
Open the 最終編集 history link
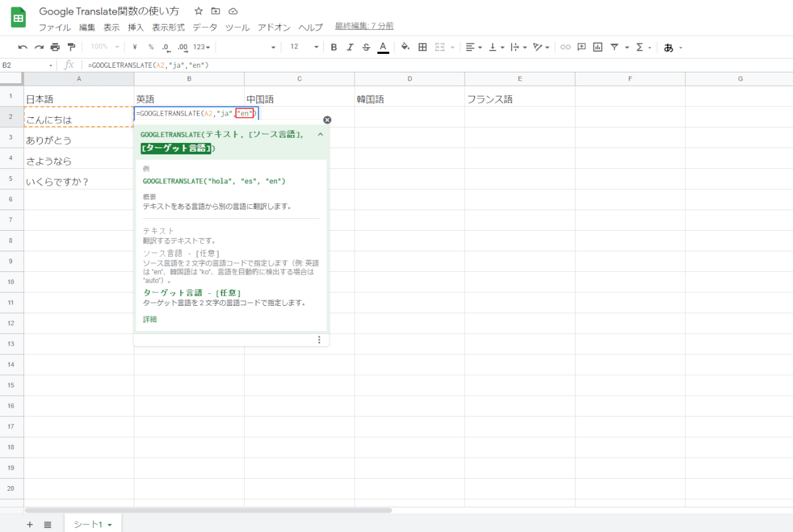(364, 26)
